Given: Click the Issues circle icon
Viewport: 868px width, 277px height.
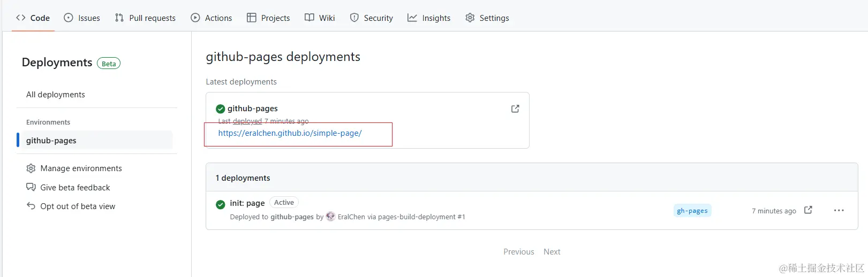Looking at the screenshot, I should point(69,18).
